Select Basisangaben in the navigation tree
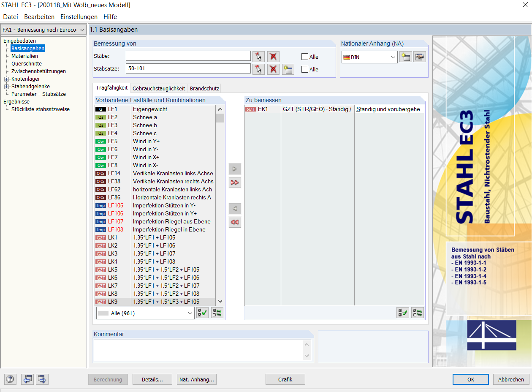This screenshot has width=532, height=392. coord(28,49)
